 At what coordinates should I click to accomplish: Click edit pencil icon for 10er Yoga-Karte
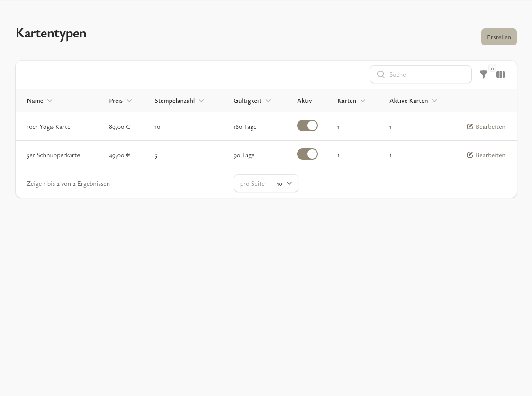point(470,126)
